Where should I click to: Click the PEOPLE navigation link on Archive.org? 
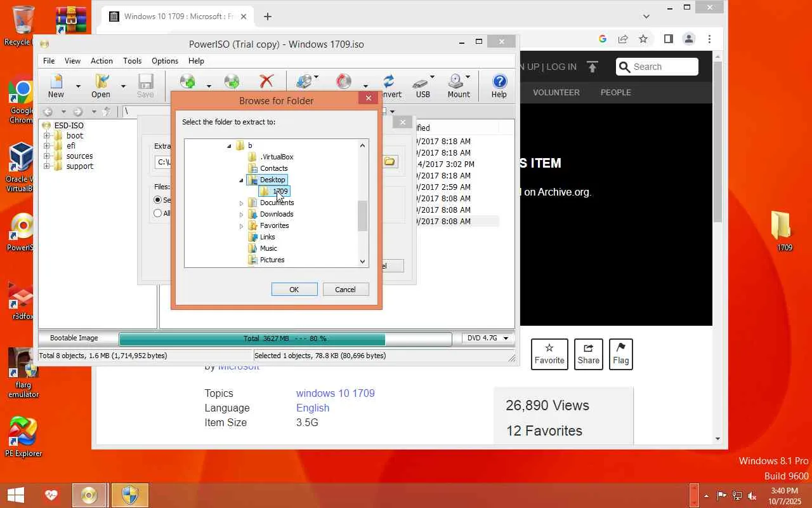[615, 92]
